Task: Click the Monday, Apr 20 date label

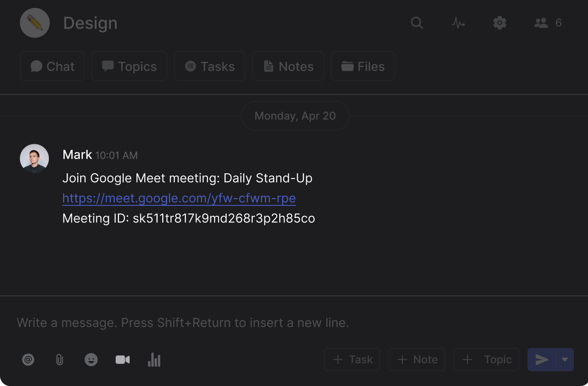Action: point(295,116)
